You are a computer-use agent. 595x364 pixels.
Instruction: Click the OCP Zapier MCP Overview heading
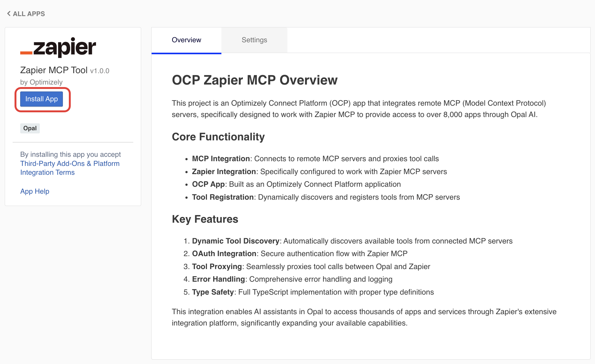point(255,80)
